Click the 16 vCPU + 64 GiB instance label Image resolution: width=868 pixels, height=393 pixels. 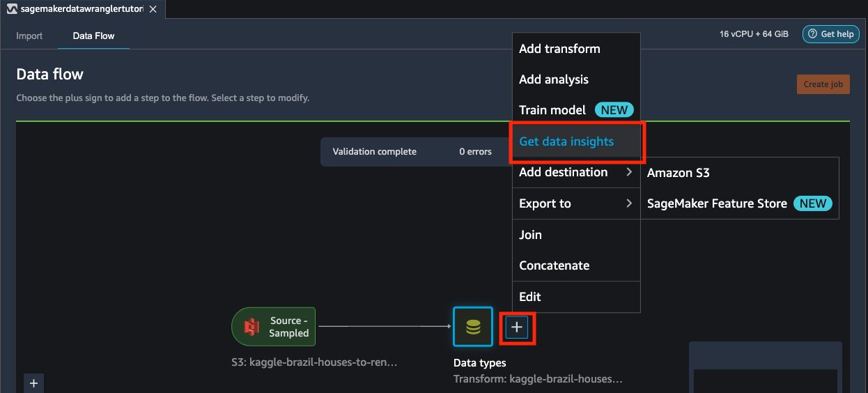[x=754, y=34]
